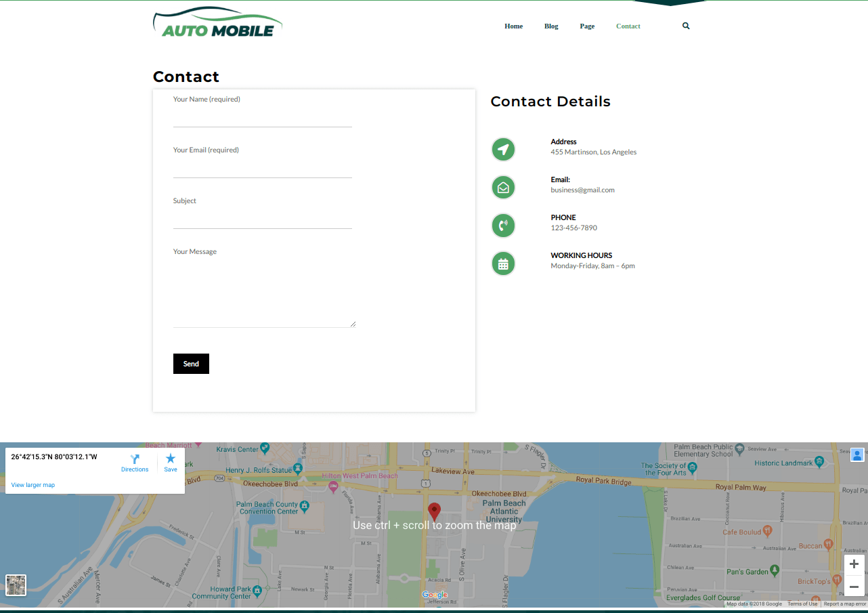Image resolution: width=868 pixels, height=613 pixels.
Task: Click the green Email envelope icon
Action: tap(503, 188)
